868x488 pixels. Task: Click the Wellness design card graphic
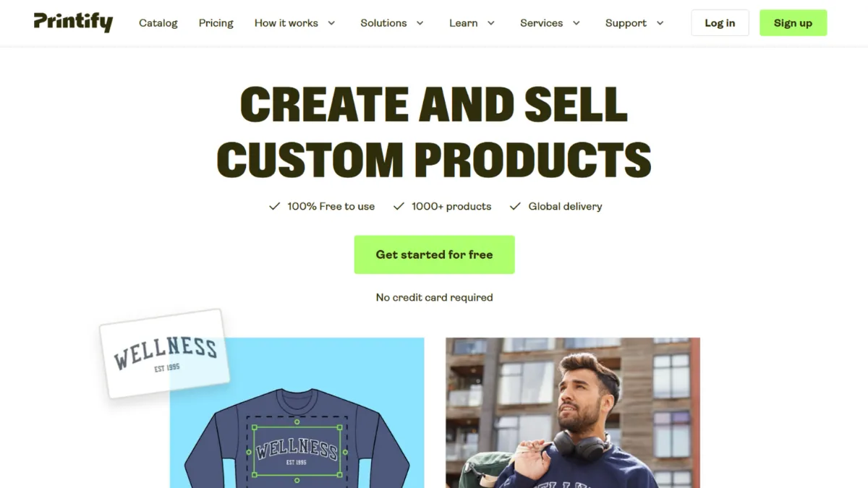click(164, 353)
